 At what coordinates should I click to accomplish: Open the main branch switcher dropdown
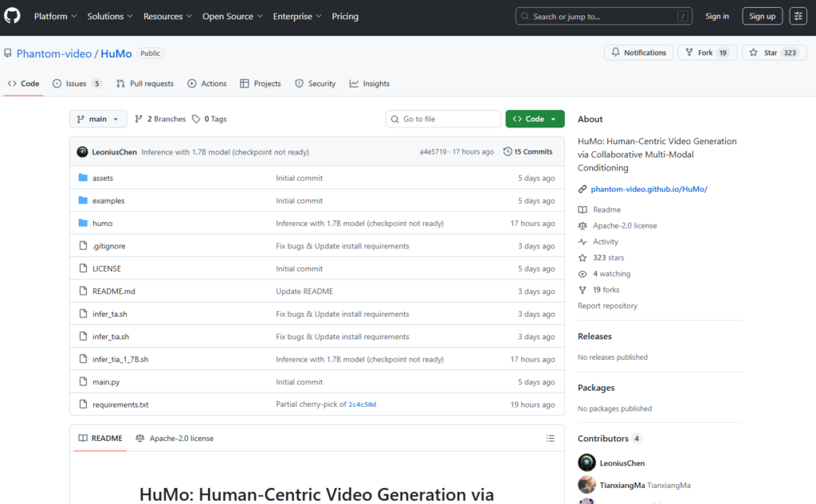tap(98, 119)
